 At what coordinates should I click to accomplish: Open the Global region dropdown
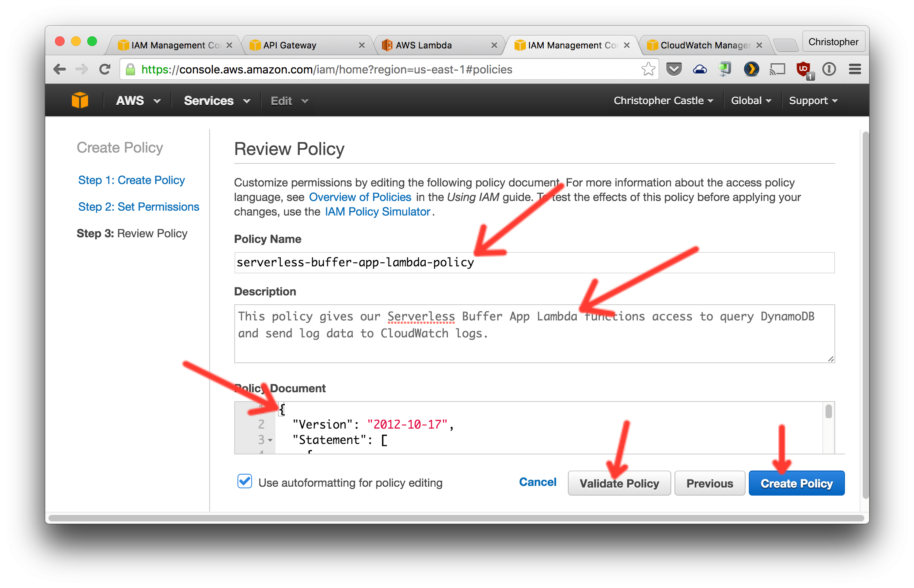(751, 100)
